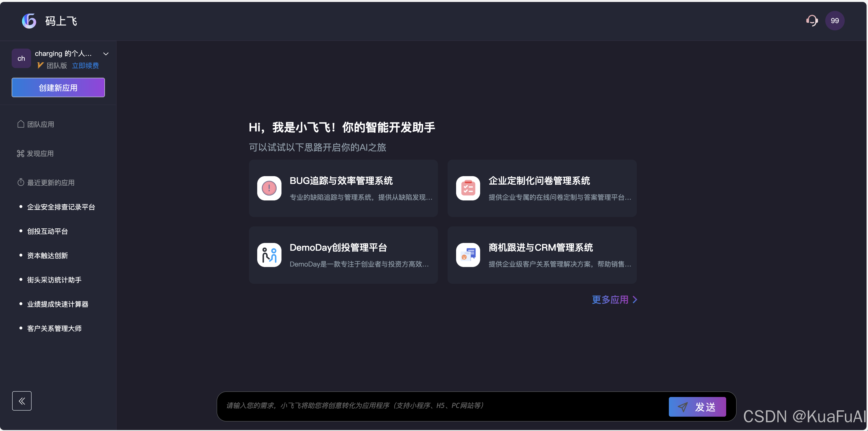The width and height of the screenshot is (868, 431).
Task: Expand the charging workspace dropdown
Action: coord(106,54)
